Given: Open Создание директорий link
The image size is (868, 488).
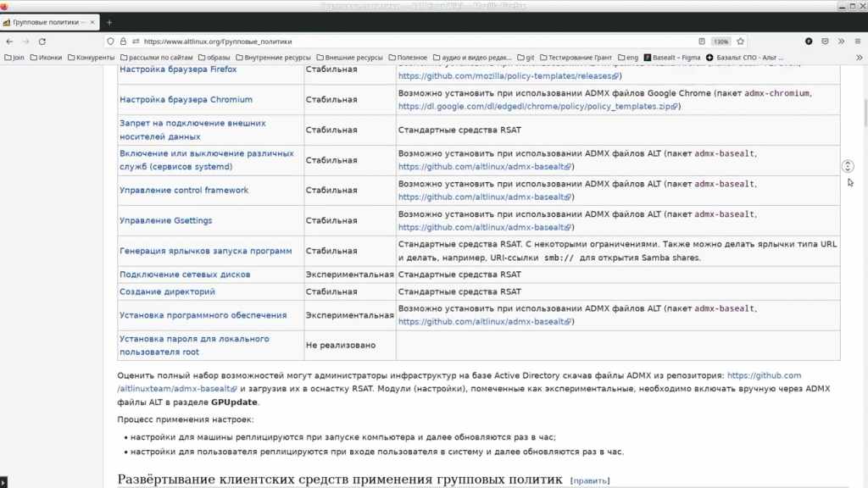Looking at the screenshot, I should click(167, 291).
